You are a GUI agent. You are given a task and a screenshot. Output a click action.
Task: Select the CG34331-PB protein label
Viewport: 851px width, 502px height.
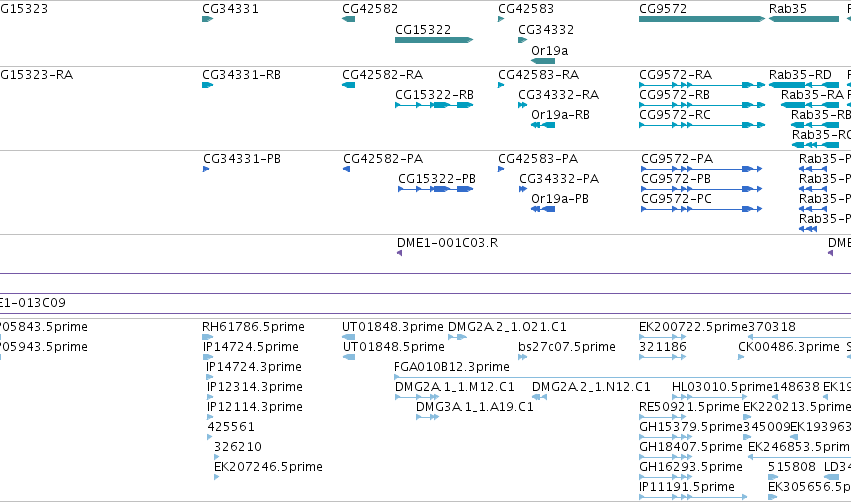[242, 159]
